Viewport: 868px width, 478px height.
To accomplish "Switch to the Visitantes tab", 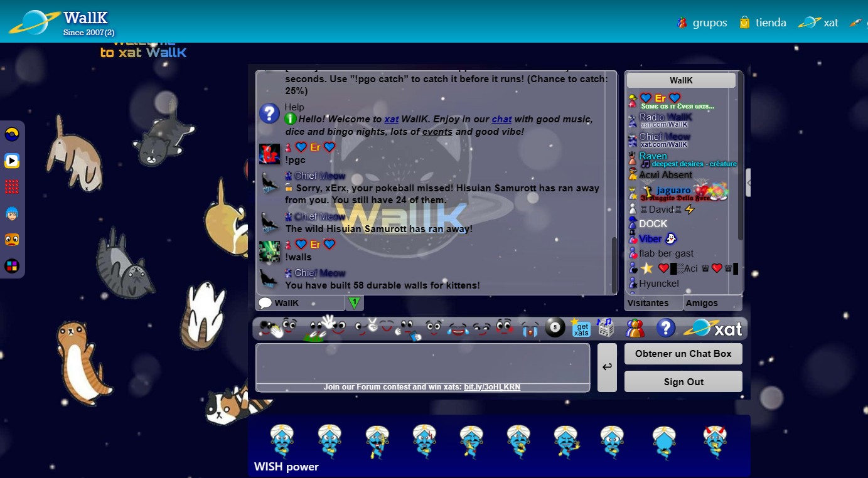I will [x=653, y=303].
